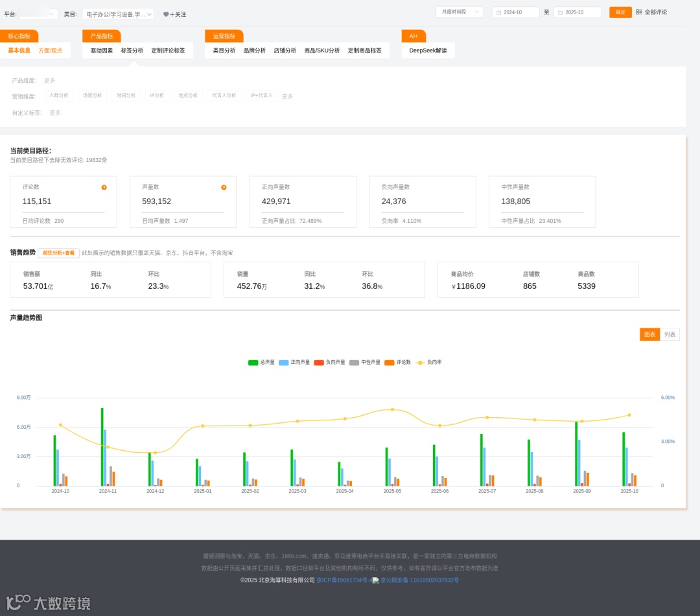Select the IP+代言人 tag

point(262,95)
